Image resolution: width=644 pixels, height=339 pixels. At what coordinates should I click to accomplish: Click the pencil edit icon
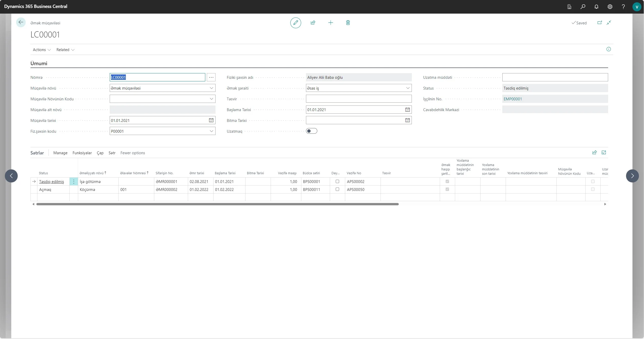click(x=295, y=23)
